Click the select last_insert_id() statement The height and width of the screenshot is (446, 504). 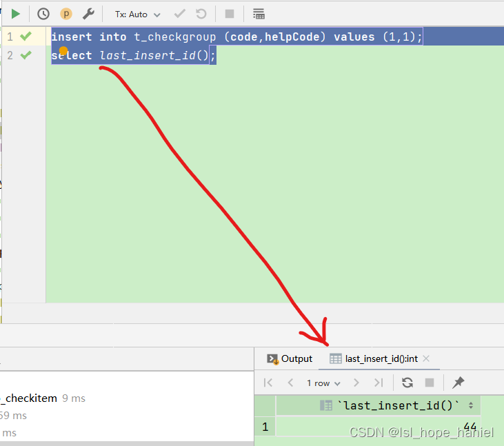point(133,55)
